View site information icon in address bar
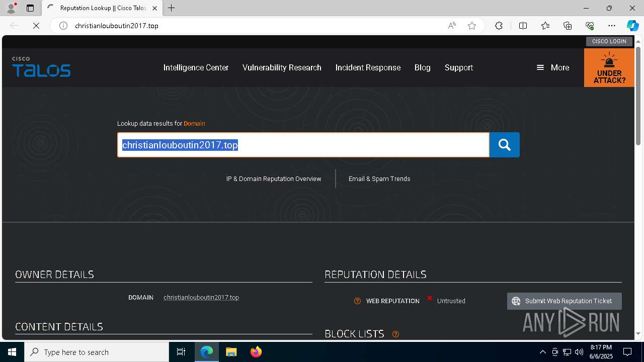644x362 pixels. click(x=63, y=26)
